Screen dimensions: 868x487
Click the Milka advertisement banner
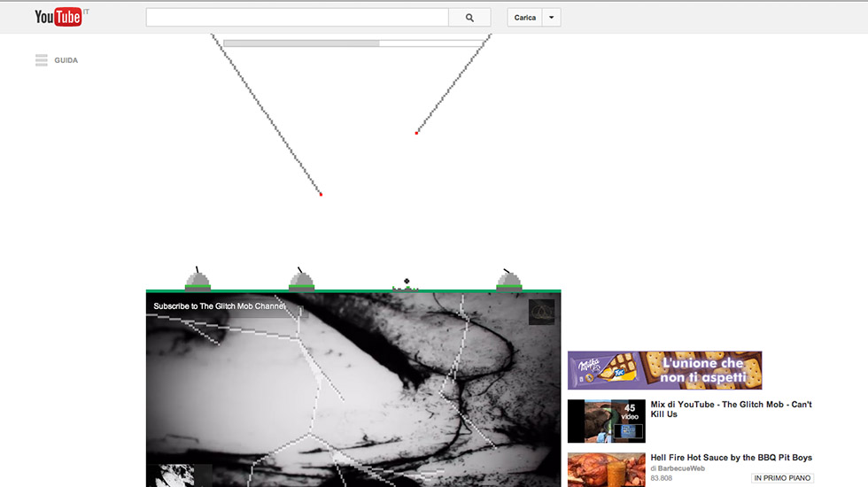[x=664, y=370]
